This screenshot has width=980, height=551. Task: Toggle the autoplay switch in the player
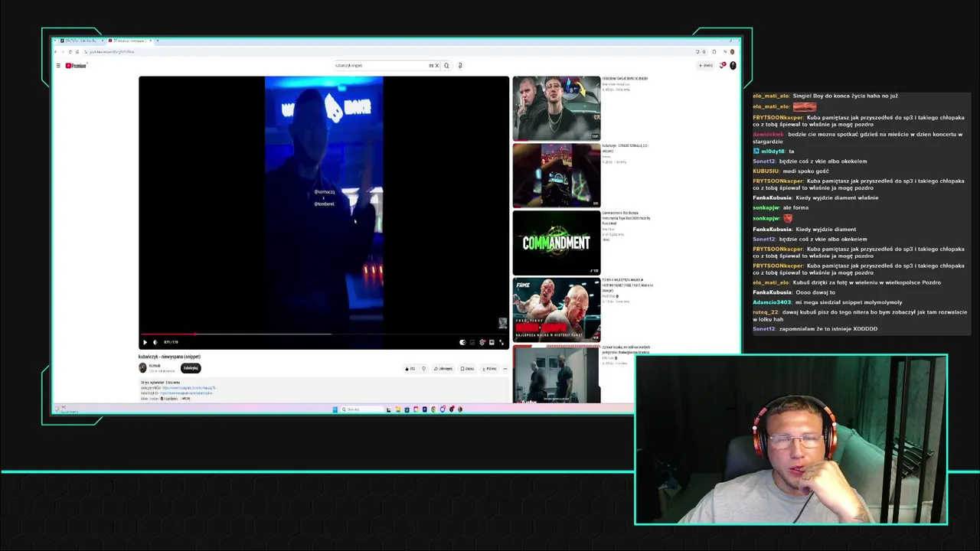pyautogui.click(x=462, y=342)
